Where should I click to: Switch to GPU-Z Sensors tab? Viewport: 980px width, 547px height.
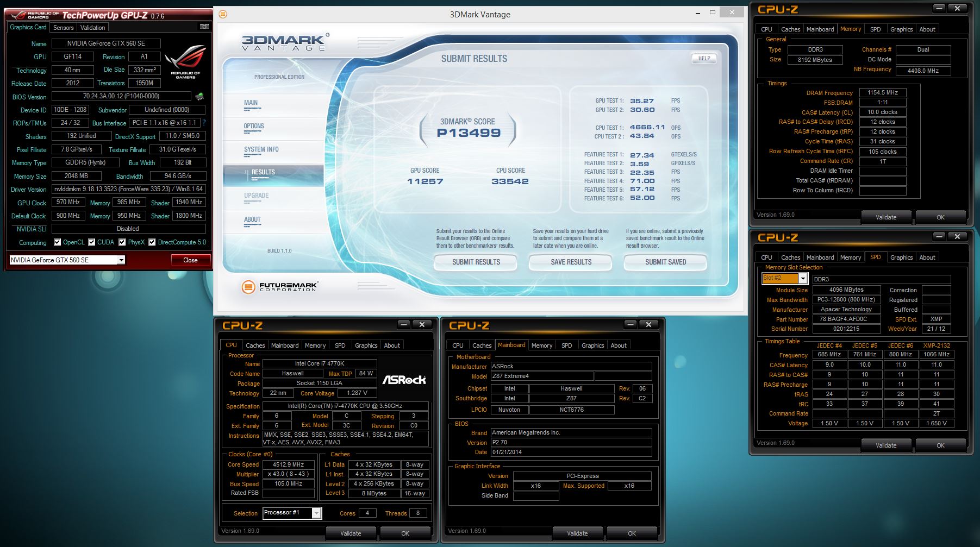(63, 27)
